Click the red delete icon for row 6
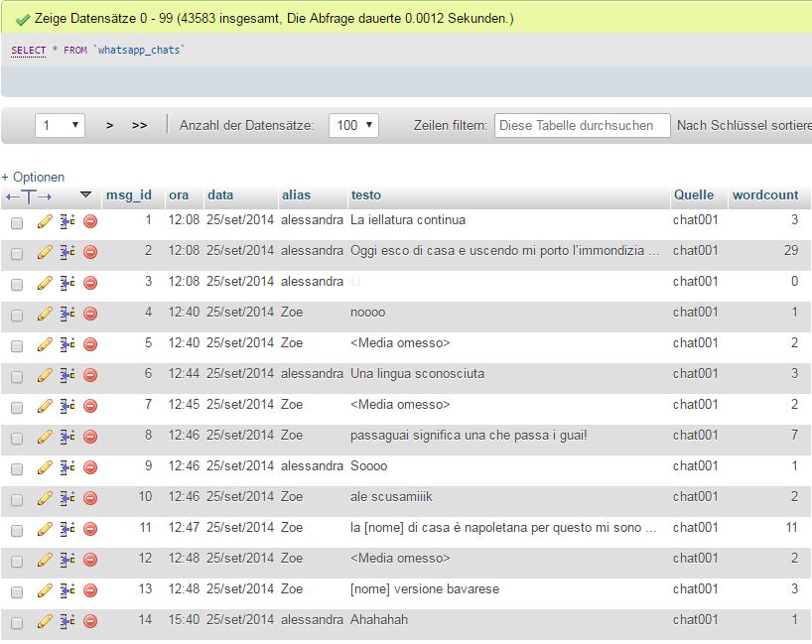This screenshot has width=812, height=644. 90,374
